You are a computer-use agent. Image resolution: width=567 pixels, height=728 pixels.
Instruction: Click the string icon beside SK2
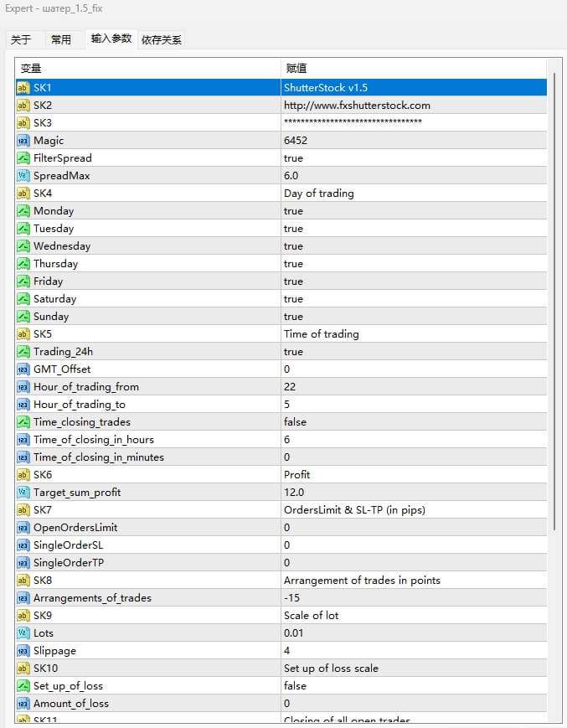tap(23, 106)
